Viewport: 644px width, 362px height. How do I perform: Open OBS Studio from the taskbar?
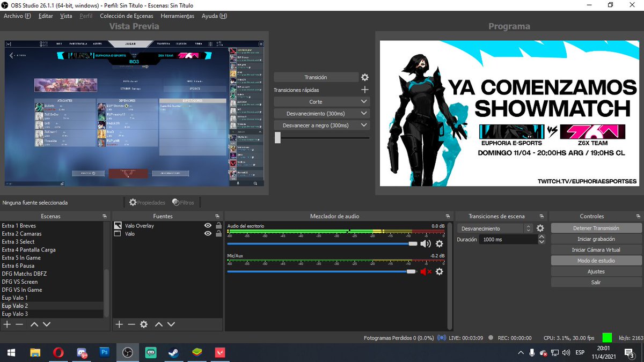pos(128,352)
